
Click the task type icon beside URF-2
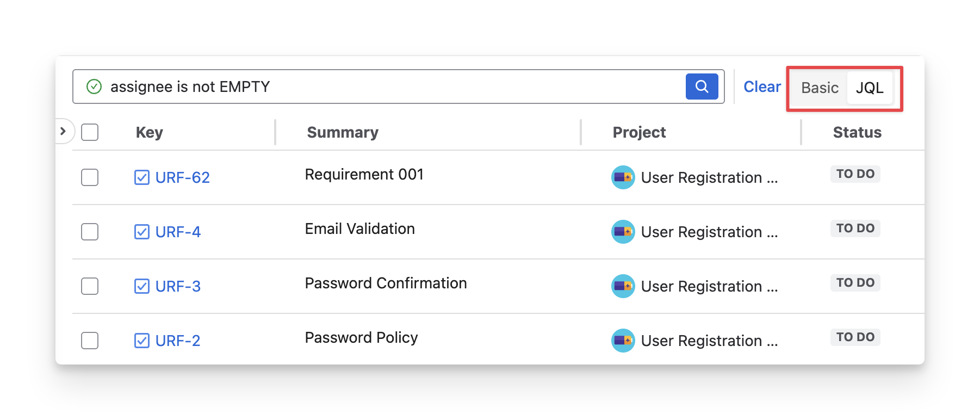142,341
